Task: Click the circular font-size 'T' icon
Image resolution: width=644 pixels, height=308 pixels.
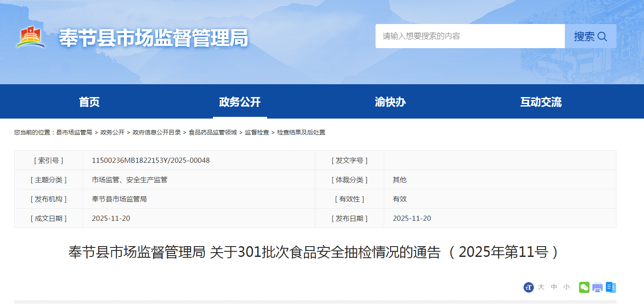Action: coord(529,287)
